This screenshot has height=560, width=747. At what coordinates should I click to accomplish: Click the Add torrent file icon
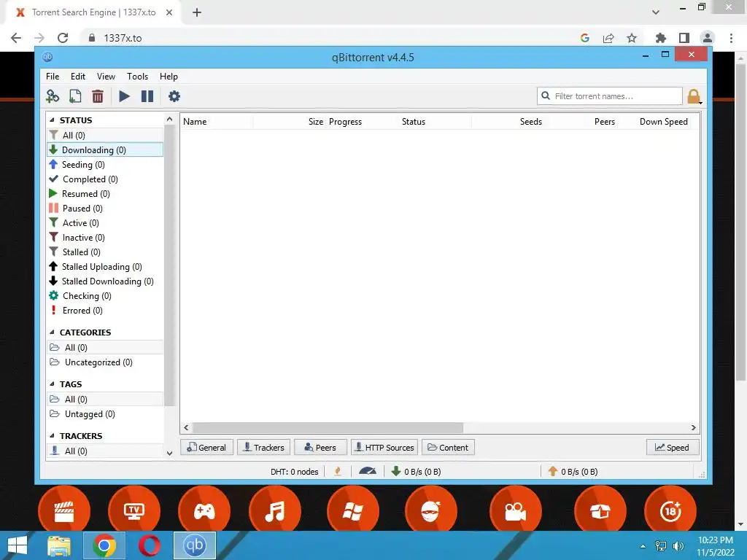(75, 96)
